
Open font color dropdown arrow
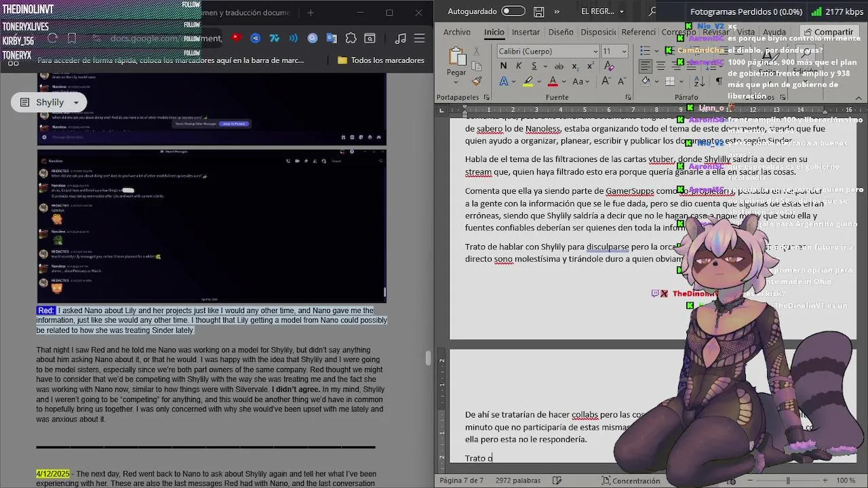click(563, 81)
